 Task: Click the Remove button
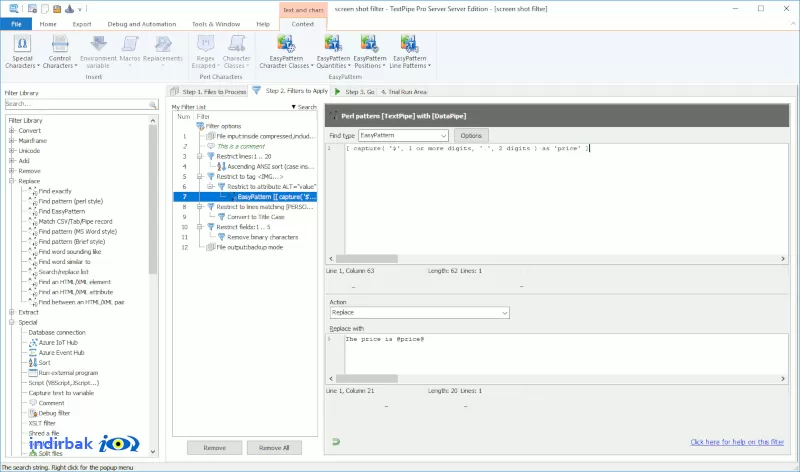(214, 448)
